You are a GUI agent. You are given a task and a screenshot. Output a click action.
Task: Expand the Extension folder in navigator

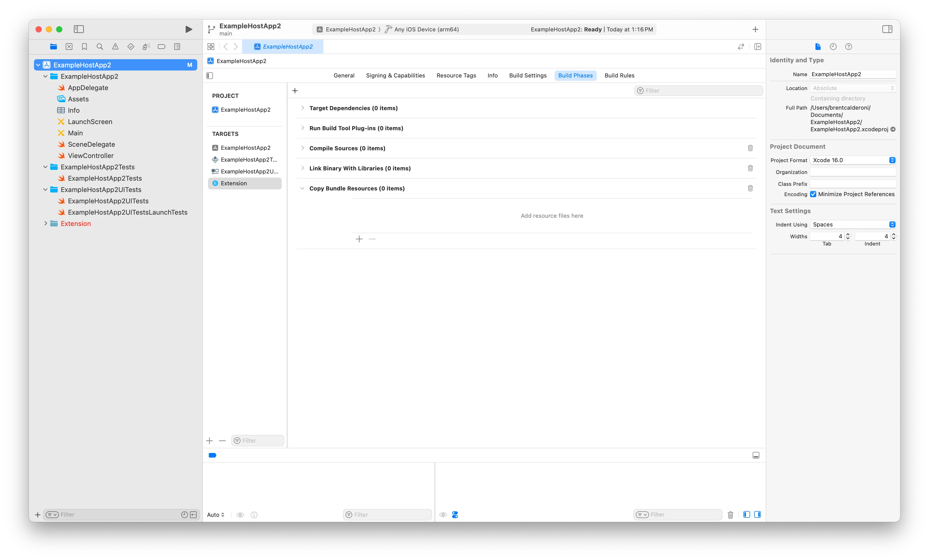(46, 223)
